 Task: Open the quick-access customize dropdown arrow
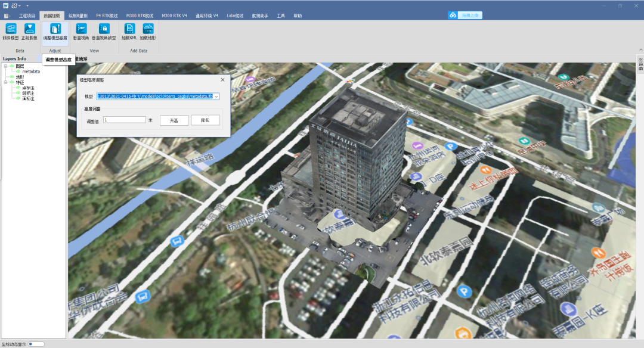coord(27,6)
